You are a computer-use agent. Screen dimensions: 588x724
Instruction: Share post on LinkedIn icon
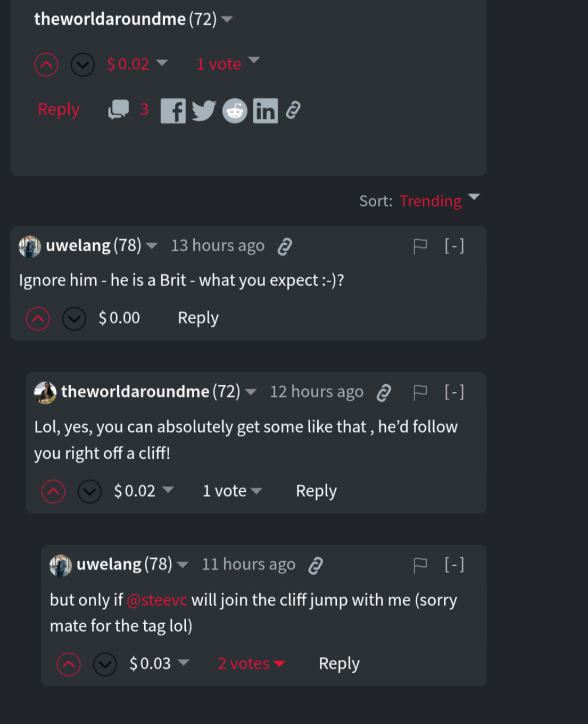pos(265,111)
